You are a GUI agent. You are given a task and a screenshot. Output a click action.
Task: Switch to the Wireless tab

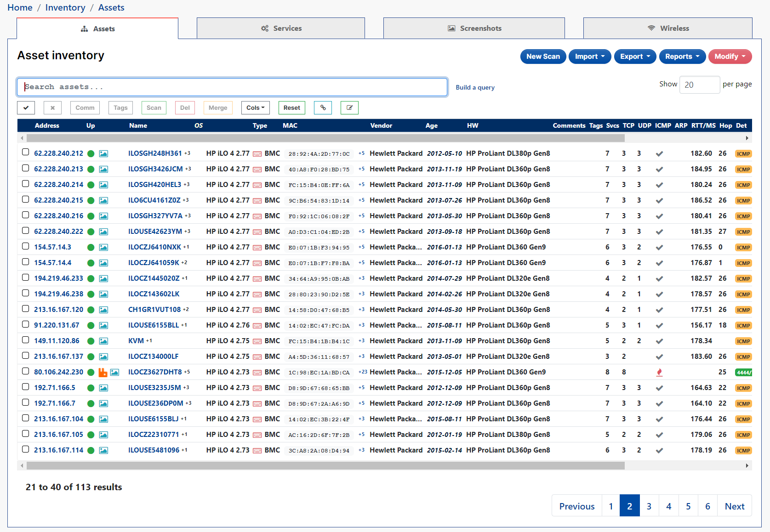[x=668, y=28]
